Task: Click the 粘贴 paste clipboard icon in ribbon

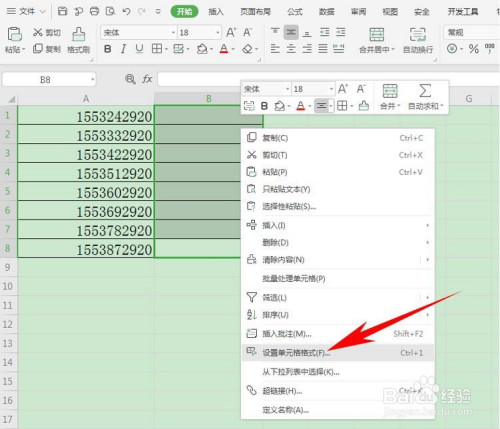Action: pyautogui.click(x=14, y=34)
